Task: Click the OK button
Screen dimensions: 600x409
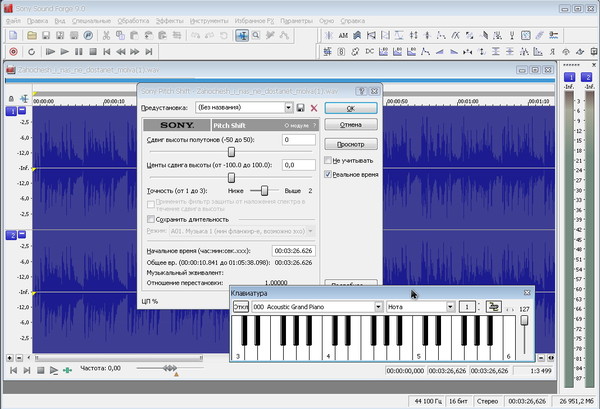Action: tap(351, 108)
